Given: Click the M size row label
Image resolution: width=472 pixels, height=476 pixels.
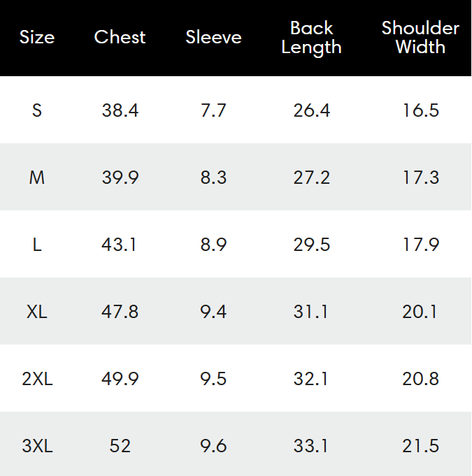Looking at the screenshot, I should [37, 178].
